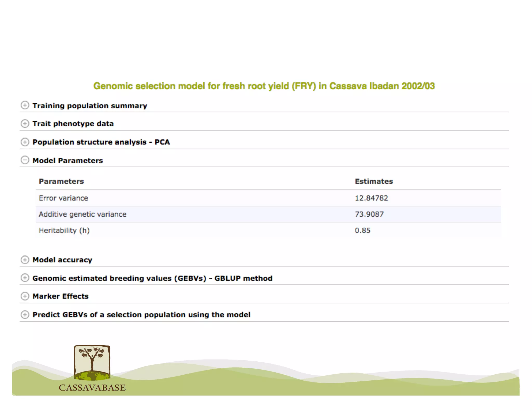The image size is (532, 411).
Task: Click plus icon next to GEBVs GBLUP method
Action: (x=25, y=278)
